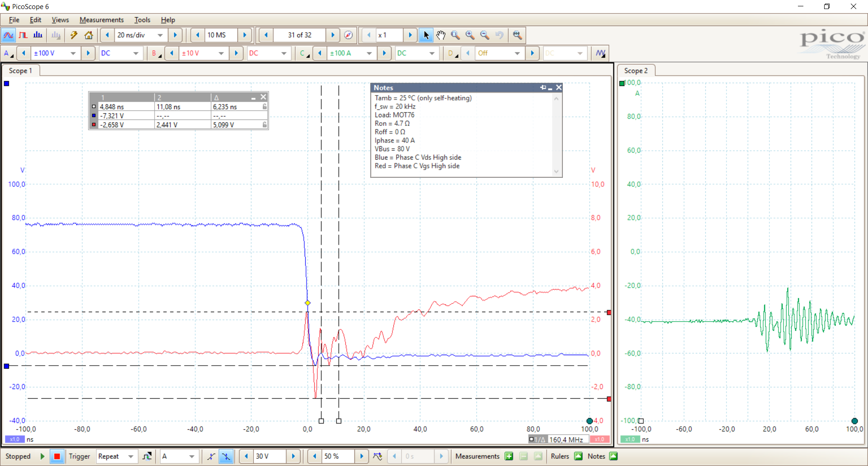This screenshot has height=466, width=868.
Task: Click the red Stop capture button
Action: click(57, 456)
